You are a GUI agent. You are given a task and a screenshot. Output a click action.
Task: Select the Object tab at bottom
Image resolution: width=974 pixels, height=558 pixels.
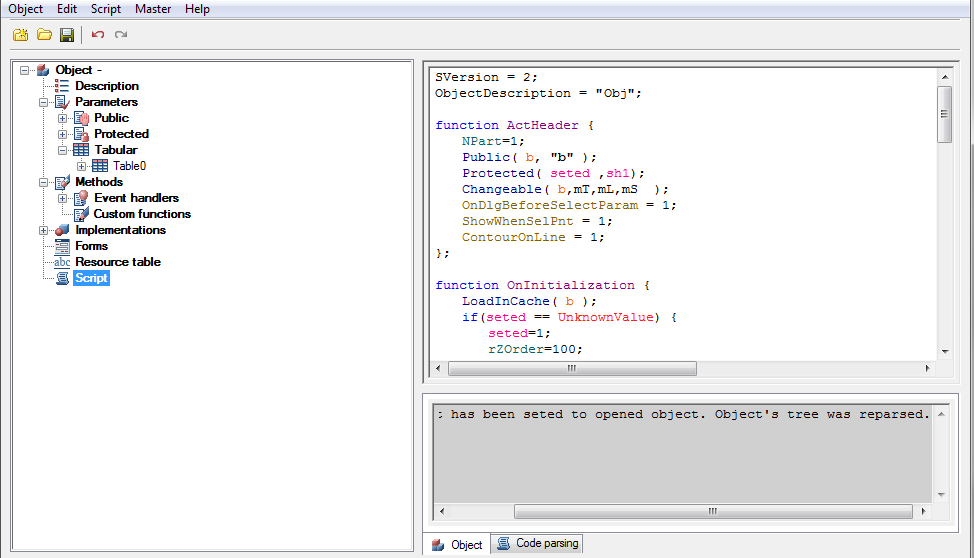click(457, 545)
